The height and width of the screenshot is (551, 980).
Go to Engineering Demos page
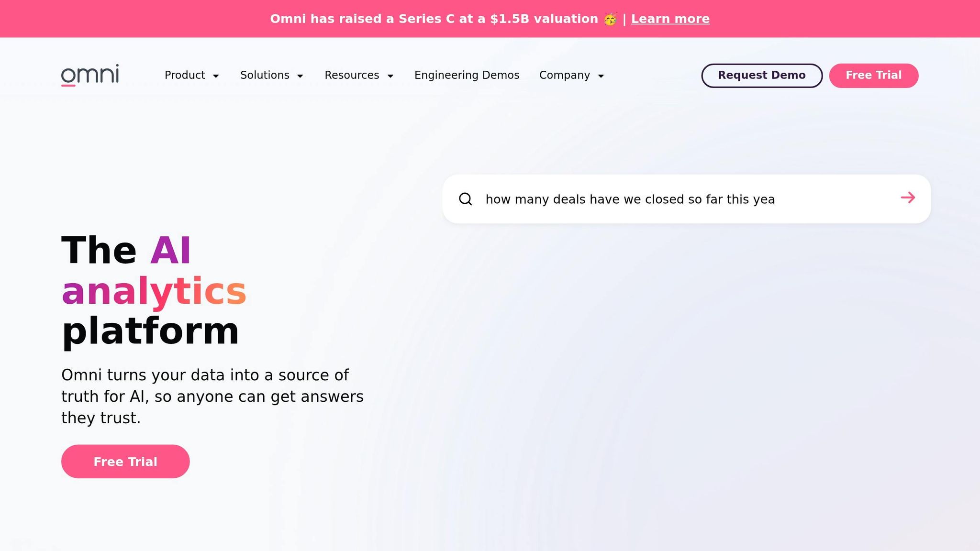pos(467,75)
